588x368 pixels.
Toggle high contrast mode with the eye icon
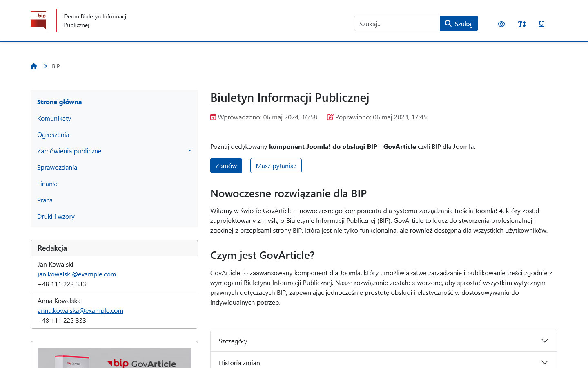tap(501, 24)
